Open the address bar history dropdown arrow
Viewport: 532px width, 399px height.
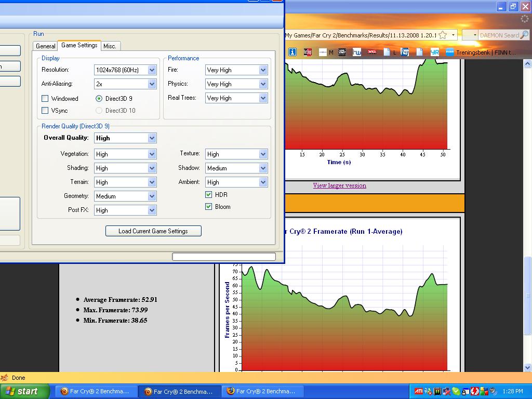coord(453,35)
